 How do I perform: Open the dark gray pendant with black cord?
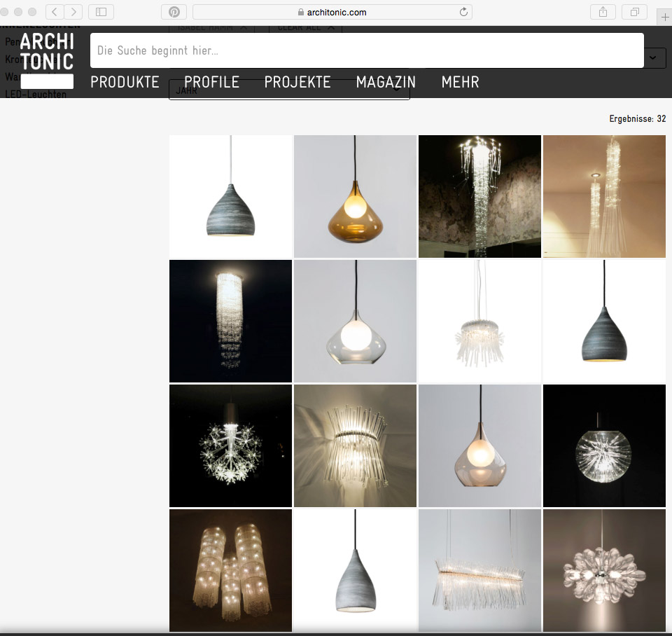pos(604,322)
